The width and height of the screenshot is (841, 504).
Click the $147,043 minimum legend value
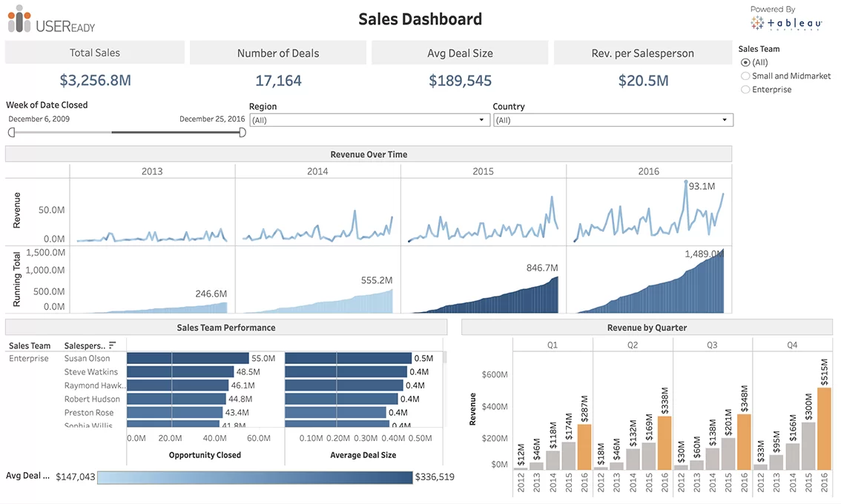(x=75, y=477)
